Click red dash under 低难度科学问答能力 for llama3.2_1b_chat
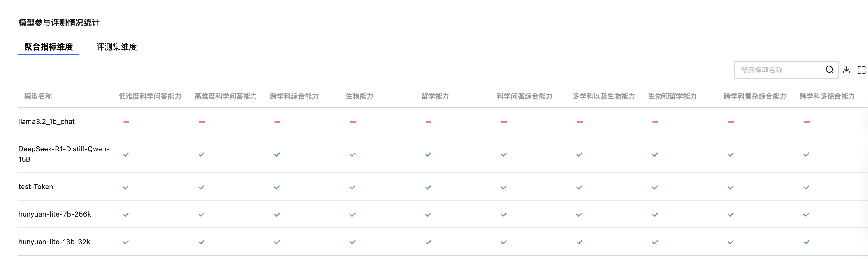This screenshot has width=868, height=259. [x=126, y=122]
